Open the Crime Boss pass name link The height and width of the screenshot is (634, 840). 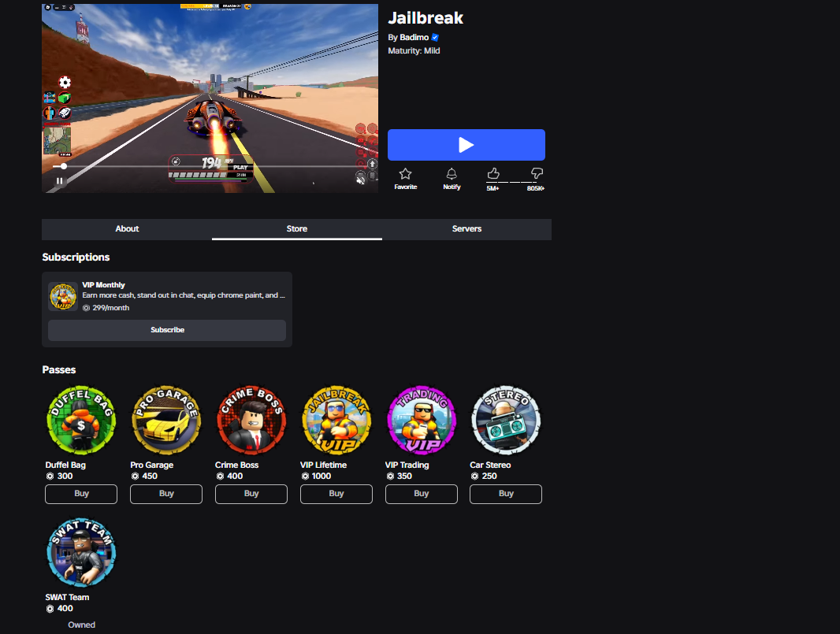236,465
